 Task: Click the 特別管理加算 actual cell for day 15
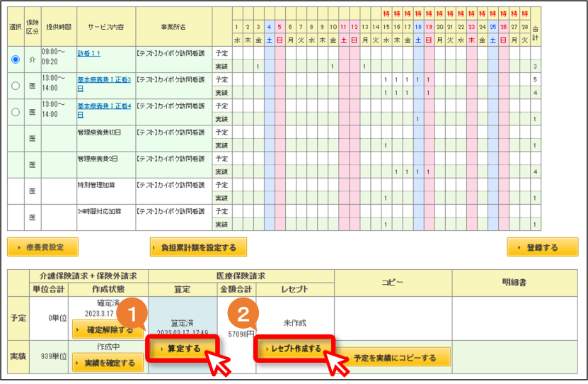pos(386,198)
